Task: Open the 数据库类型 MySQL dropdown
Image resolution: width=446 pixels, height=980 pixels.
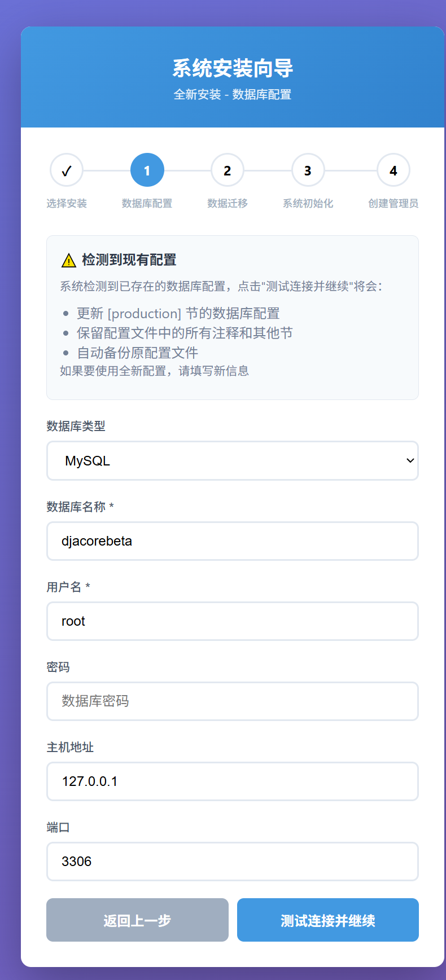Action: 232,461
